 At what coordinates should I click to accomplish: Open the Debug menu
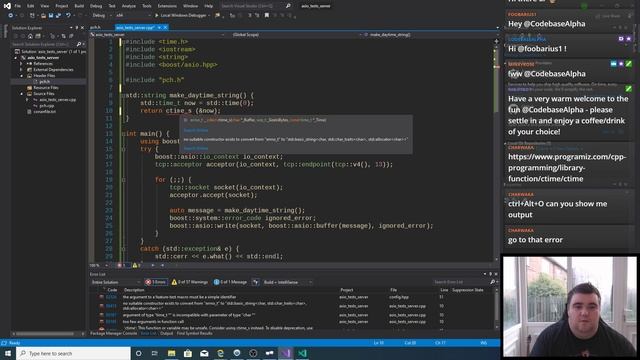(96, 6)
